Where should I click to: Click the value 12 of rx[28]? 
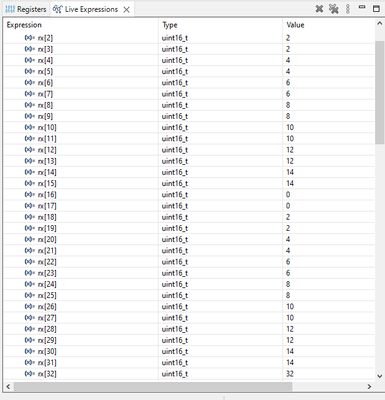[290, 329]
